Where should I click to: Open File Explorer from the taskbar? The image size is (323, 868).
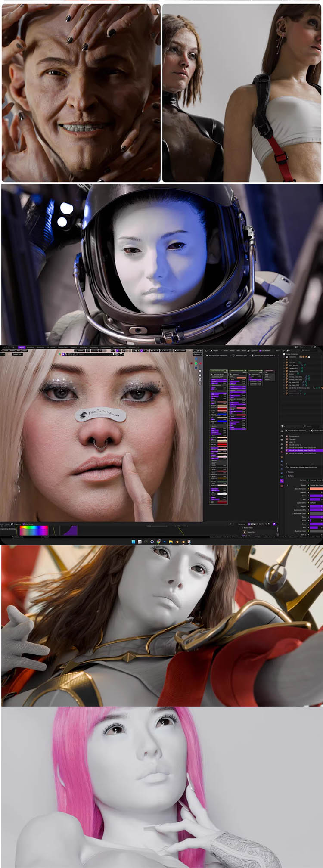point(171,541)
